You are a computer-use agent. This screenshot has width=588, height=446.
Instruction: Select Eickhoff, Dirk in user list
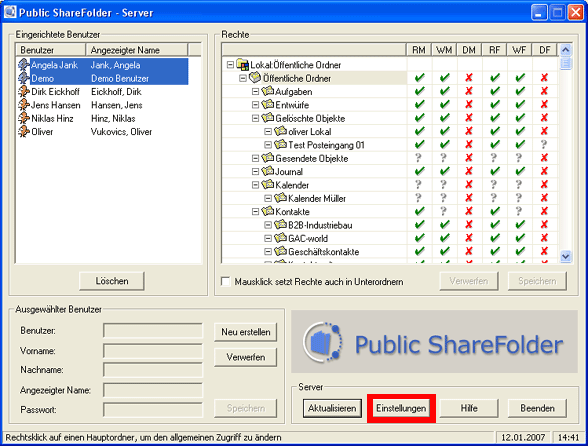coord(116,92)
